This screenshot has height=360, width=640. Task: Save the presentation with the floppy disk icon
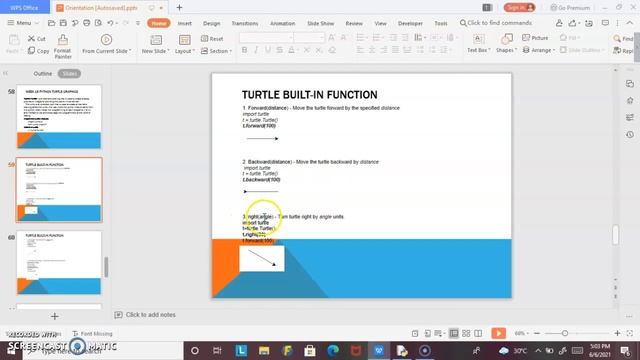(x=63, y=23)
